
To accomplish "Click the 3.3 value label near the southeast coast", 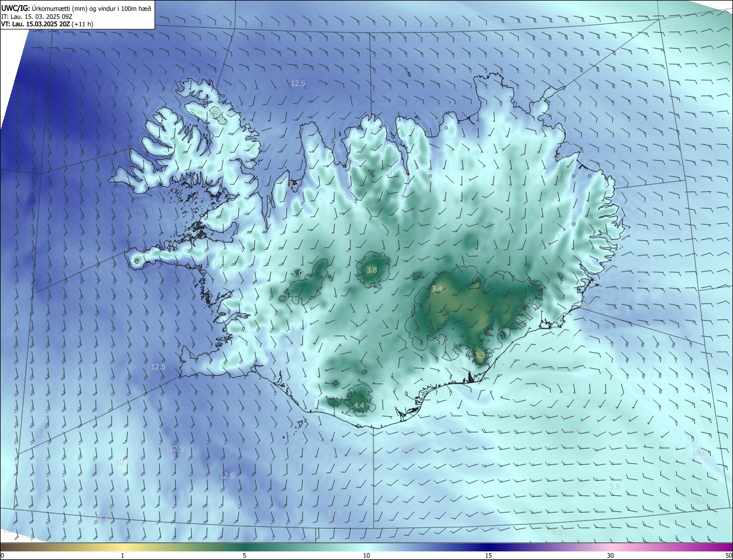I will (x=480, y=356).
